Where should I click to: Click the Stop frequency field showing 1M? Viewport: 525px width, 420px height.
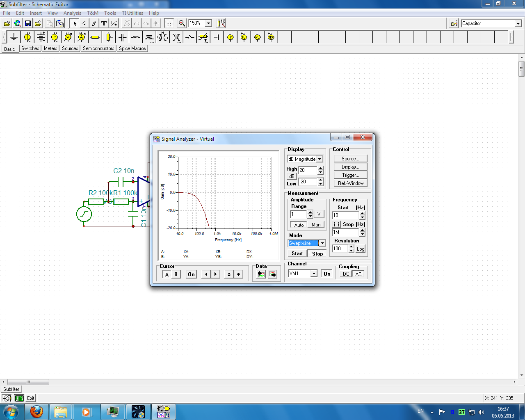(x=346, y=232)
